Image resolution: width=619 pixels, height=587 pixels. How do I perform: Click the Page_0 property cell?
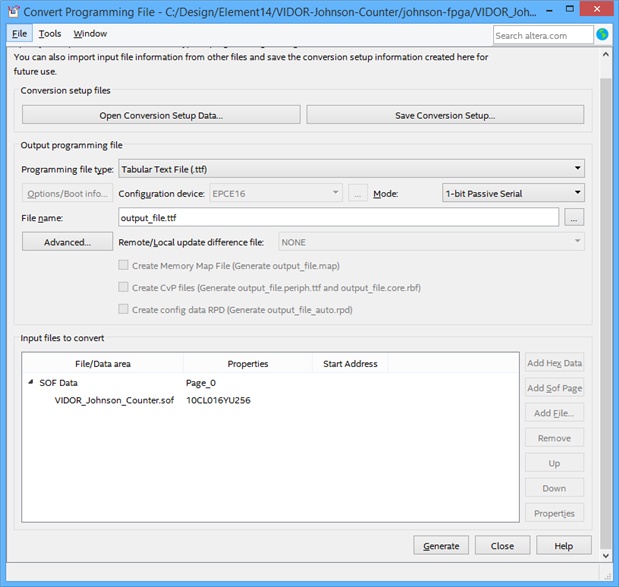[x=201, y=383]
